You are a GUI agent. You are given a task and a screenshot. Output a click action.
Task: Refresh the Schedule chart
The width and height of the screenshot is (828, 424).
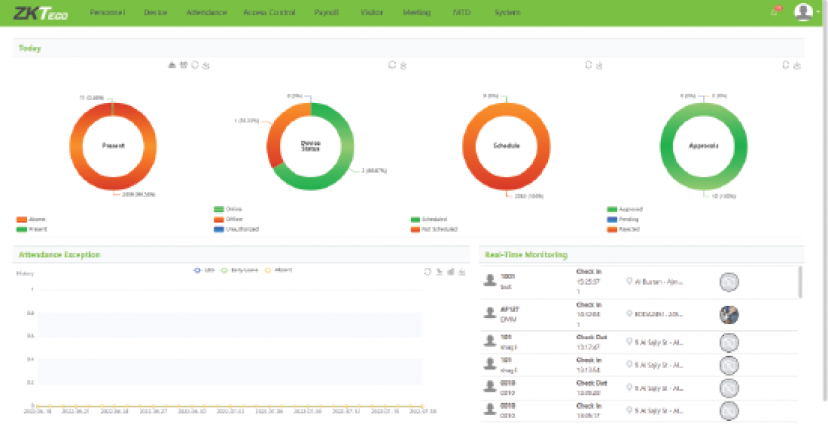[588, 65]
